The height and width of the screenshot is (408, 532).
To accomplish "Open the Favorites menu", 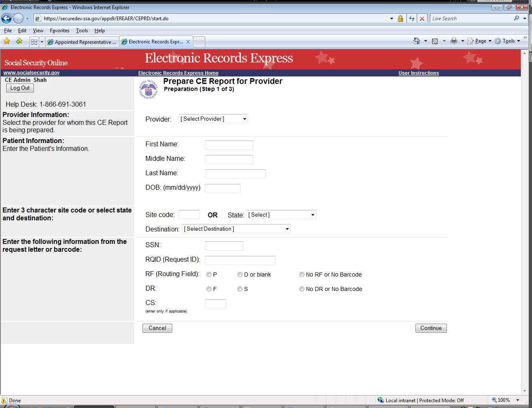I will (59, 31).
